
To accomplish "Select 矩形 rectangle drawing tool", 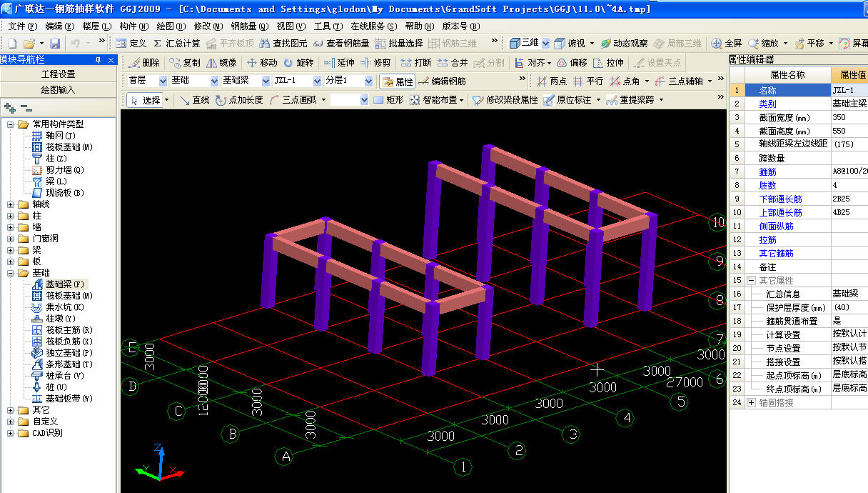I will (x=388, y=100).
